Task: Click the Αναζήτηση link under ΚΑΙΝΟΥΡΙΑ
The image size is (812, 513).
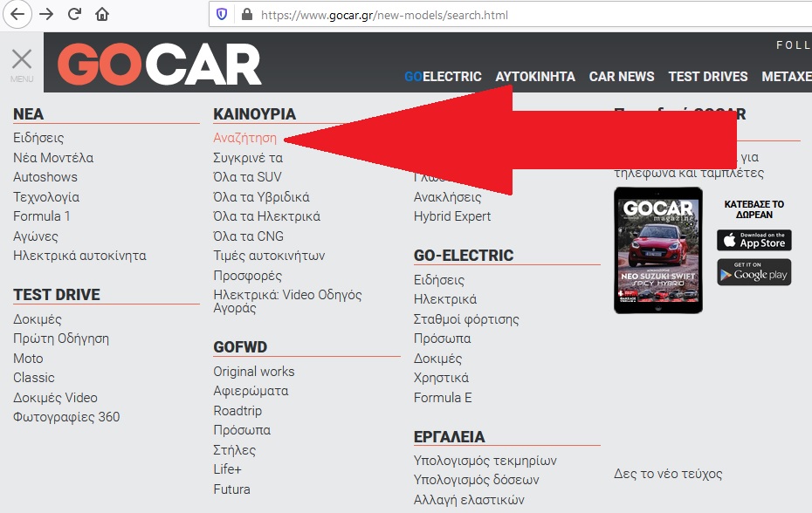Action: click(x=244, y=138)
